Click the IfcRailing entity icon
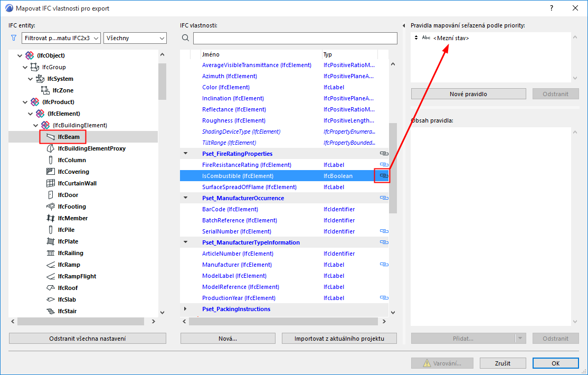588x375 pixels. (51, 253)
